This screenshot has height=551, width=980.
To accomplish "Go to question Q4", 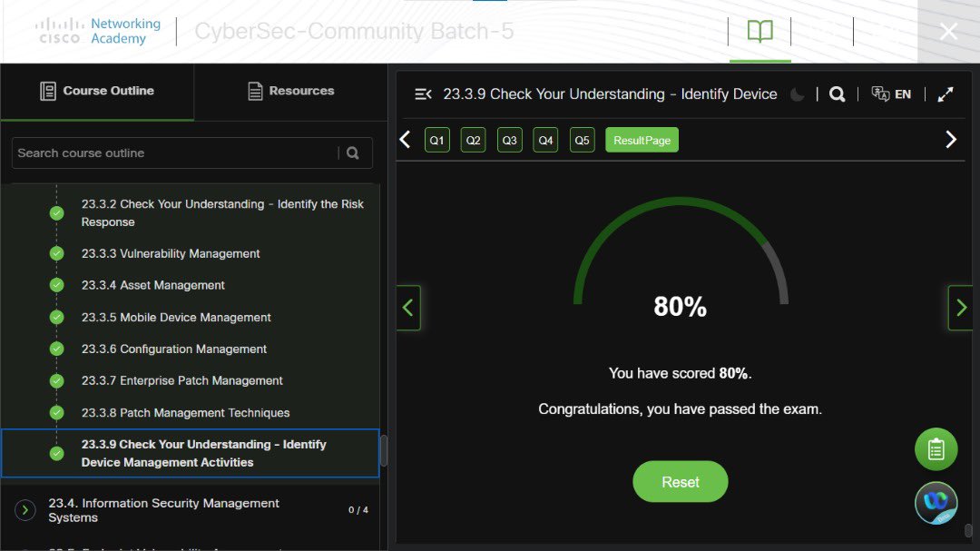I will (x=545, y=140).
